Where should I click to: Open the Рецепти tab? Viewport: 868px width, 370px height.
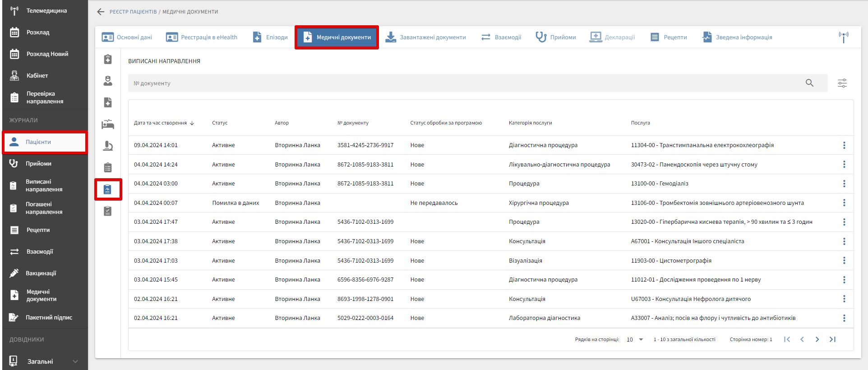coord(669,37)
